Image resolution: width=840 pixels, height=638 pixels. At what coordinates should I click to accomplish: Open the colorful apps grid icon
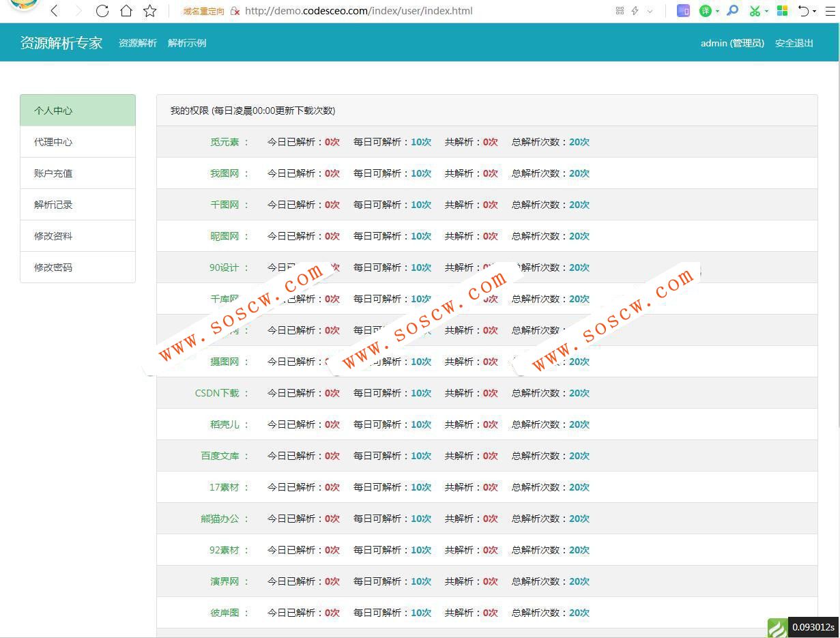[x=783, y=11]
